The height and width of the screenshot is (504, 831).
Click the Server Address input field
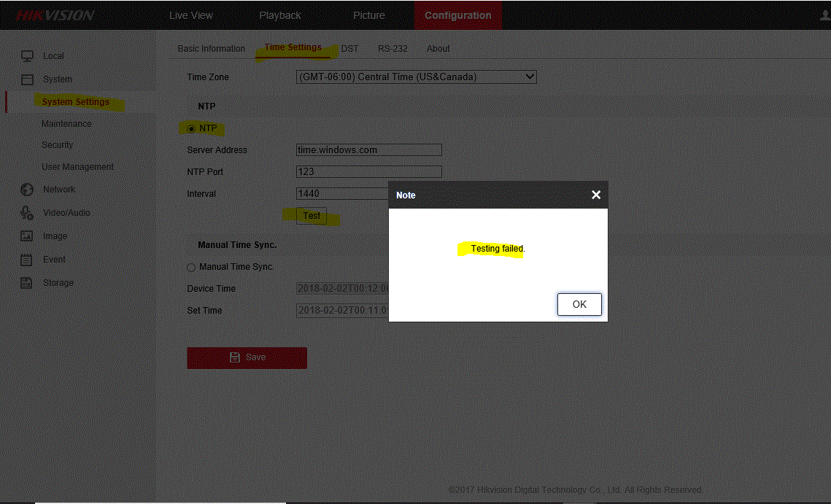coord(368,150)
